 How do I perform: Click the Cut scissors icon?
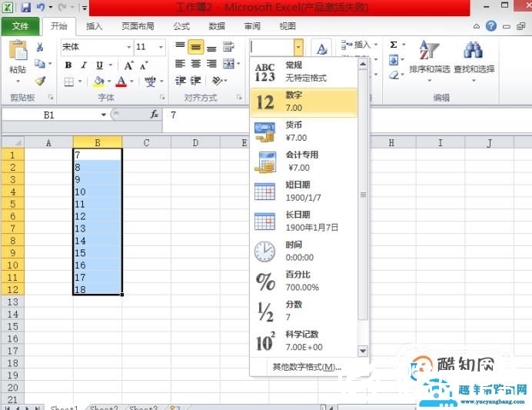(40, 47)
